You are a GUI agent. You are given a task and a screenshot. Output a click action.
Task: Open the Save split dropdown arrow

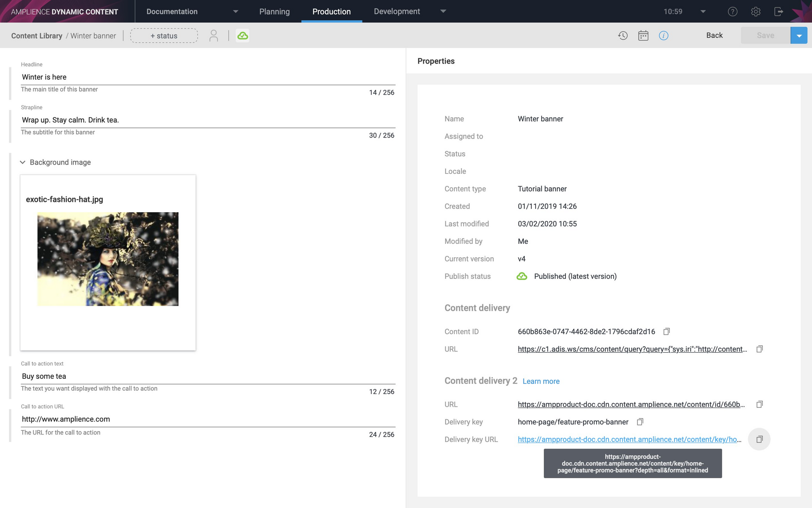tap(799, 35)
